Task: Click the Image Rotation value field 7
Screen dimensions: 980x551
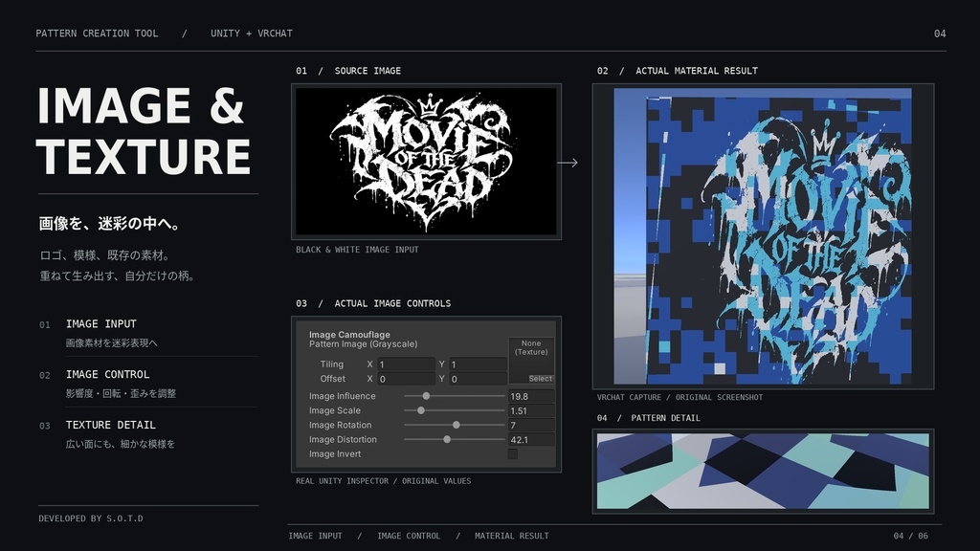Action: tap(531, 425)
